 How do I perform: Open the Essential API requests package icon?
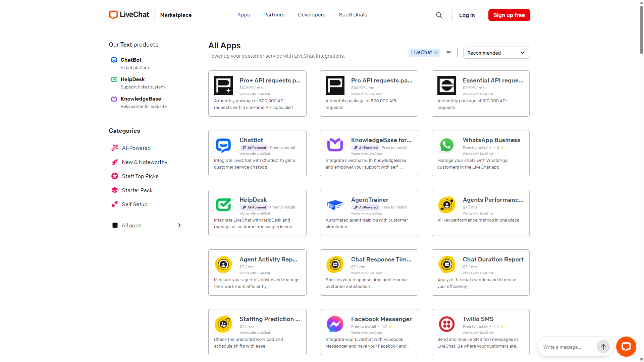coord(447,85)
